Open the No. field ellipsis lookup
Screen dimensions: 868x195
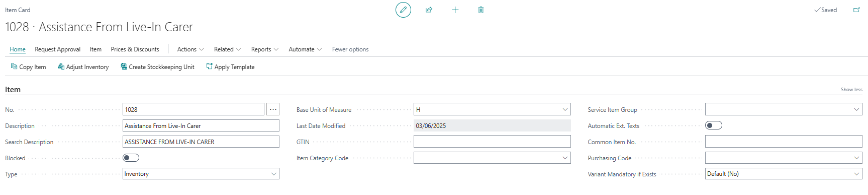[x=273, y=109]
